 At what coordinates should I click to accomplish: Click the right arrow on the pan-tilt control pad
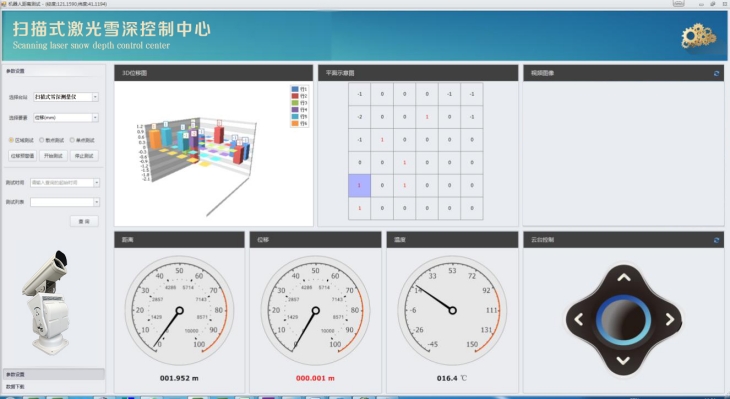669,319
